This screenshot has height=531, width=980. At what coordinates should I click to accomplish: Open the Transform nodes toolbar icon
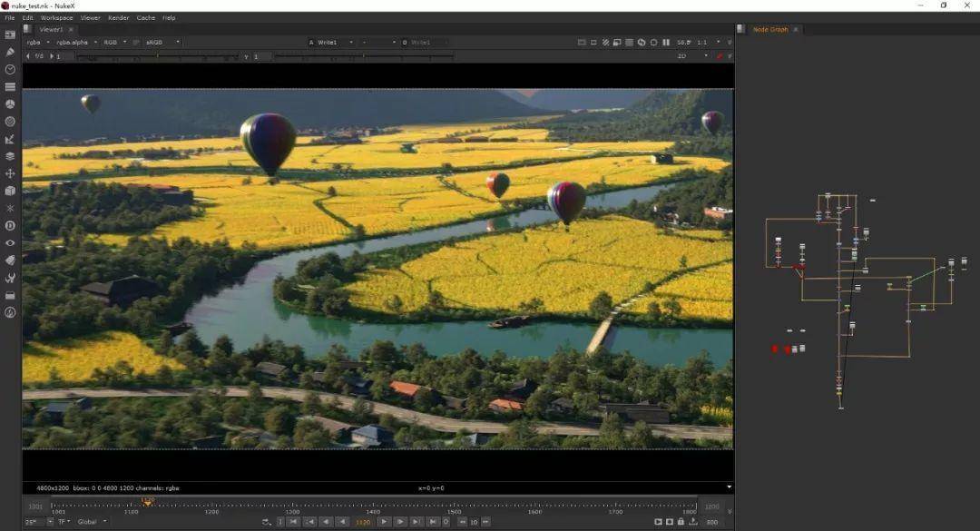(x=10, y=173)
